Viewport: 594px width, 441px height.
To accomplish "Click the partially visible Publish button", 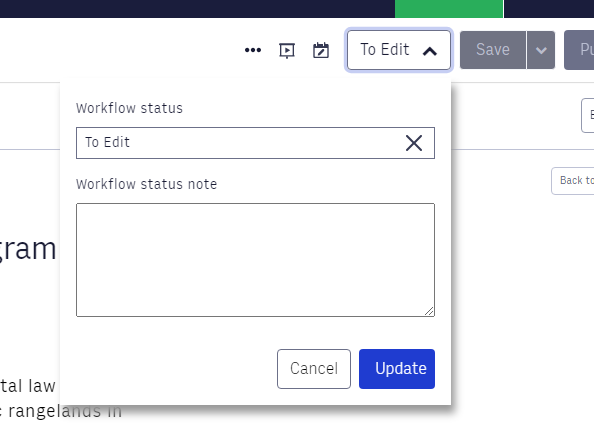I will click(579, 50).
